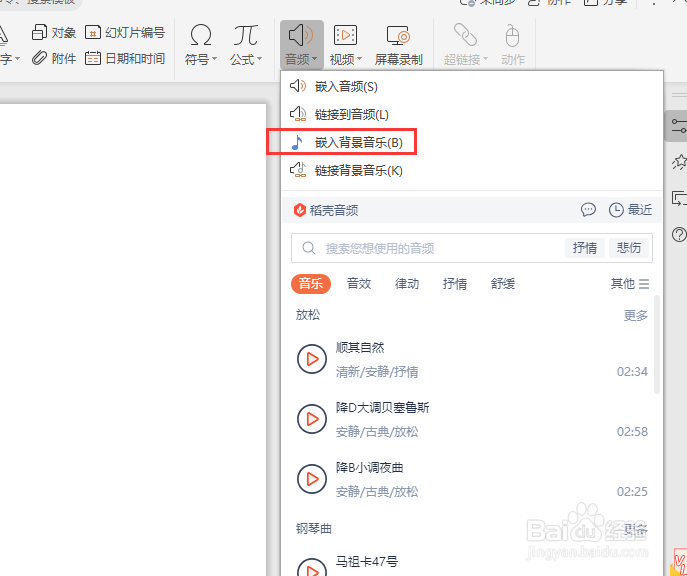Click the hyperlink chain icon

(465, 35)
